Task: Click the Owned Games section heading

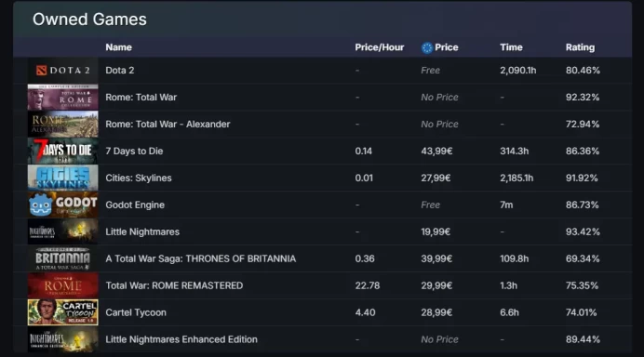Action: click(x=89, y=20)
